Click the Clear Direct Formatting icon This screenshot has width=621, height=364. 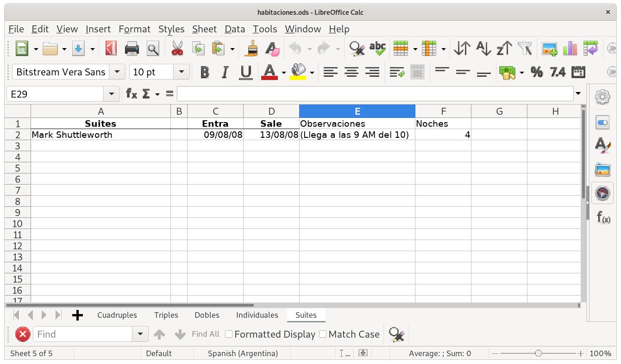[x=272, y=48]
